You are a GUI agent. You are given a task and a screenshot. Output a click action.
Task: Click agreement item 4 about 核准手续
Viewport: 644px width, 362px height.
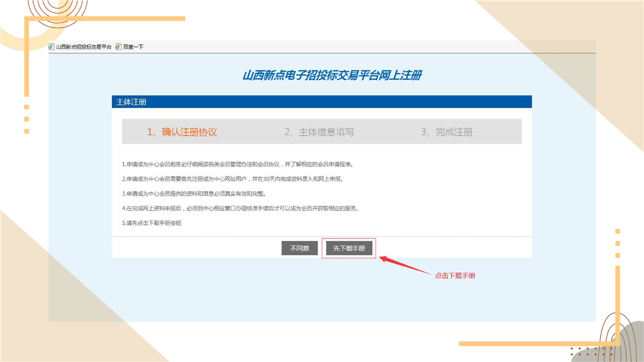click(243, 208)
